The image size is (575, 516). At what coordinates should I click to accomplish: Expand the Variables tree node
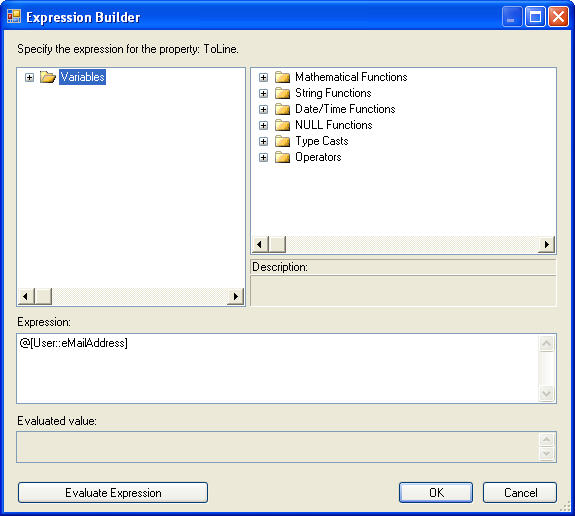click(x=29, y=77)
